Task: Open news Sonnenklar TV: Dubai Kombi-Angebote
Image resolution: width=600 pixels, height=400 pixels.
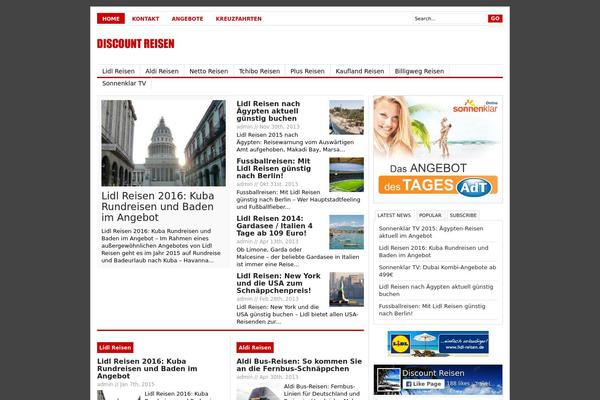Action: [x=437, y=271]
